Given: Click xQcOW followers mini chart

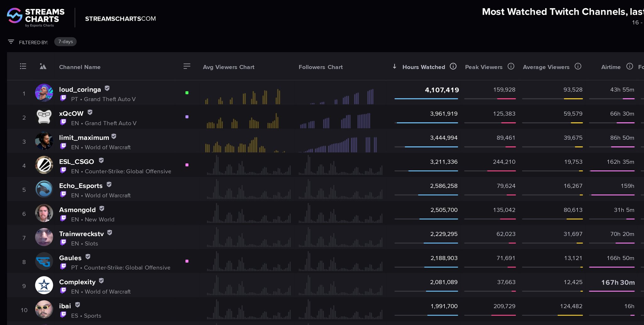Looking at the screenshot, I should (x=335, y=120).
